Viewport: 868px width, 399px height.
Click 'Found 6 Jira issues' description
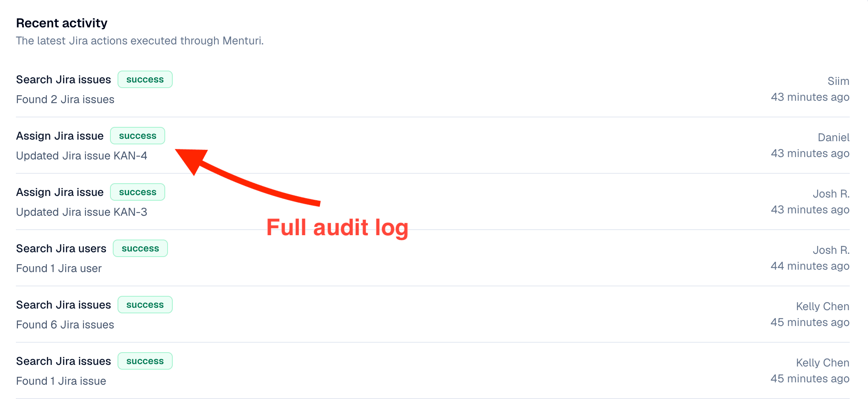click(65, 324)
